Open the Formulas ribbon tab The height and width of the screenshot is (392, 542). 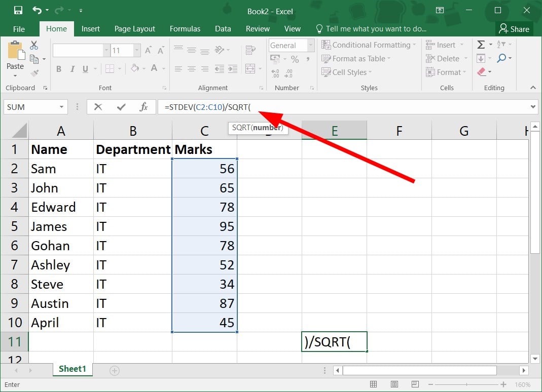(x=185, y=29)
